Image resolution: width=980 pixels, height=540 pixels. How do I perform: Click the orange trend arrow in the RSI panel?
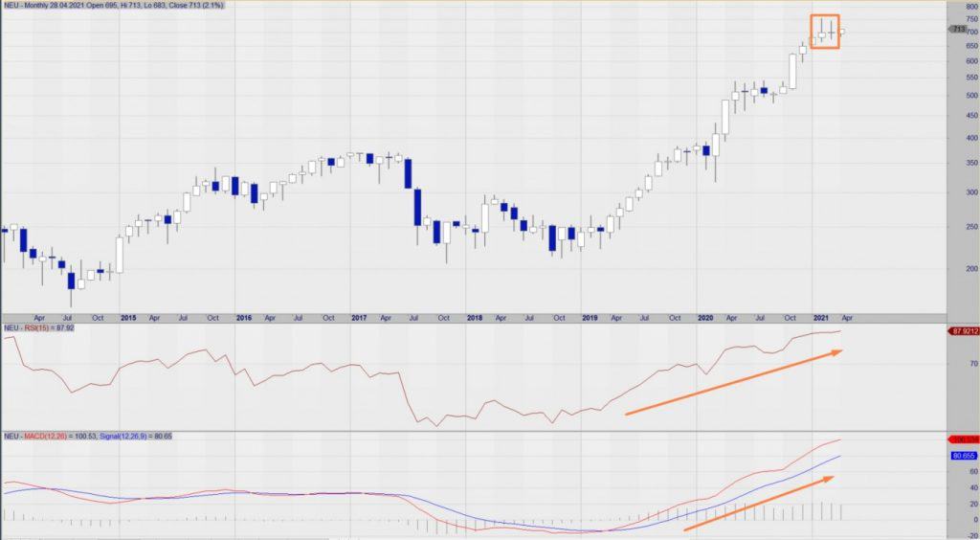pos(733,383)
